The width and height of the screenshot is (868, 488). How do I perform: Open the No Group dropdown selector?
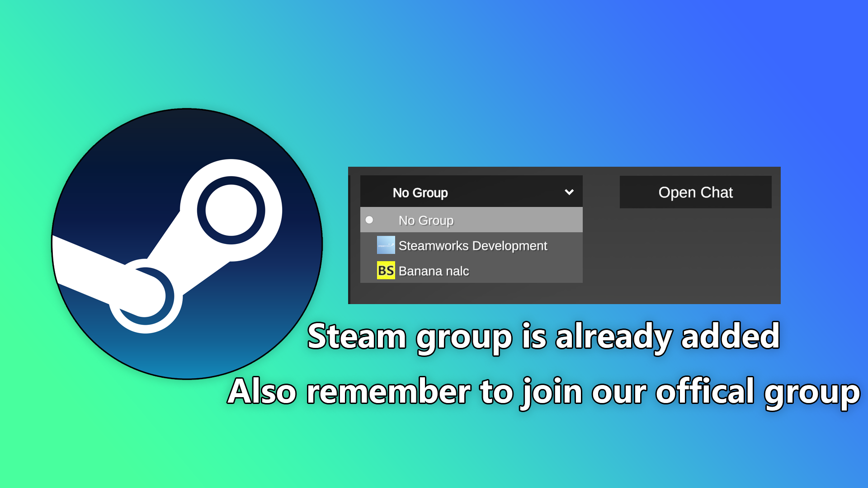click(x=471, y=192)
